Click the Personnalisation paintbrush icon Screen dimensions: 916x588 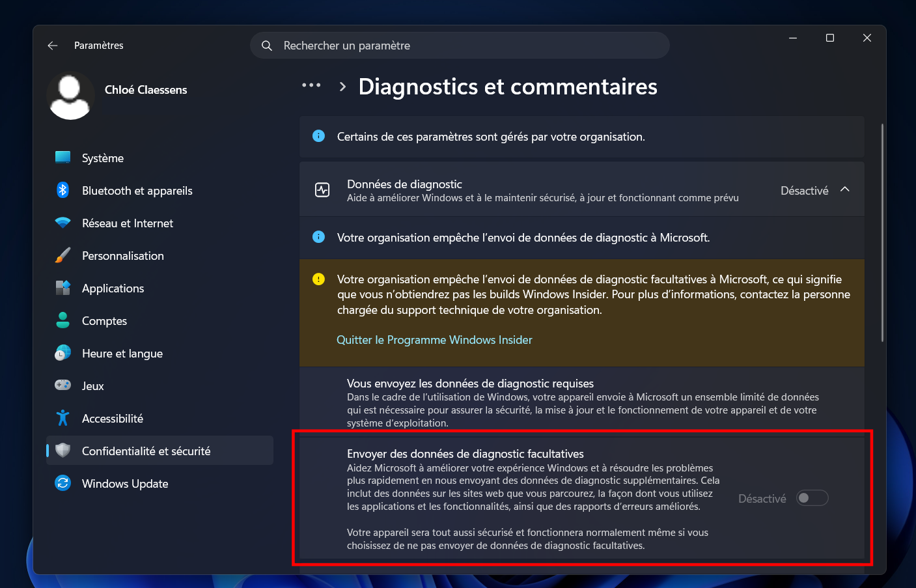tap(62, 255)
